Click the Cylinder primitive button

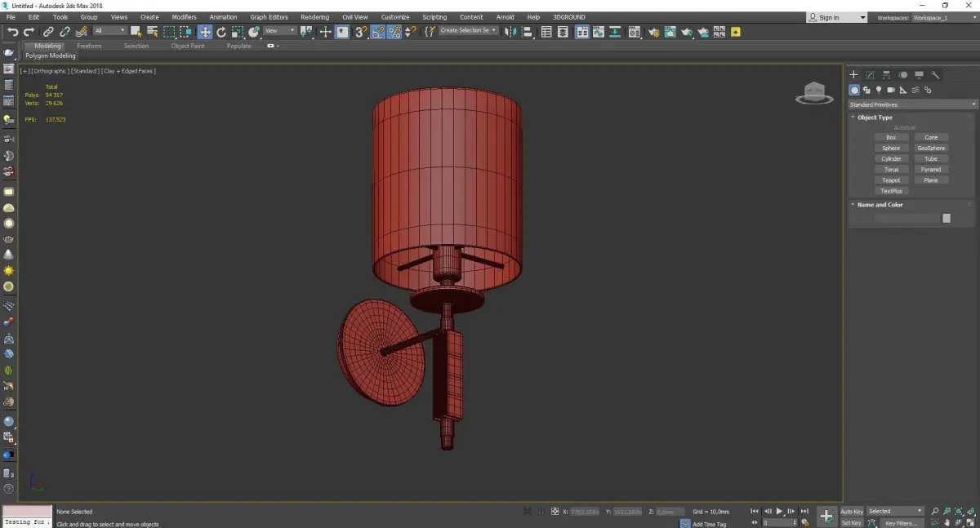[x=891, y=159]
